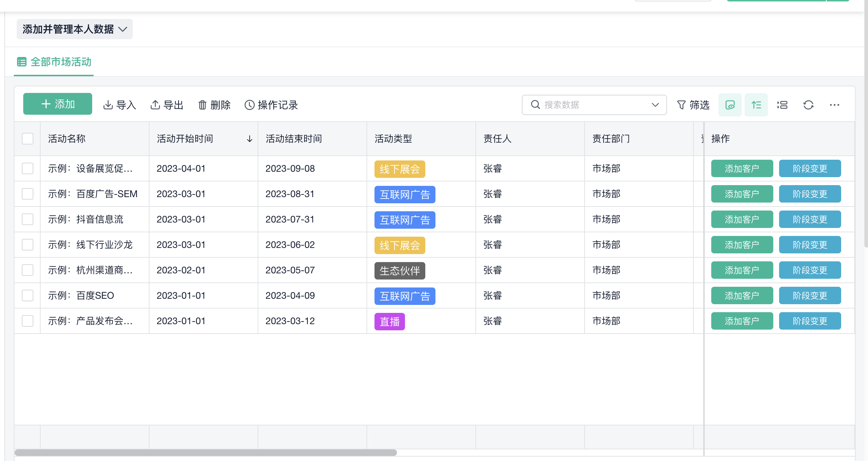Click the green 添加 button

pyautogui.click(x=58, y=104)
